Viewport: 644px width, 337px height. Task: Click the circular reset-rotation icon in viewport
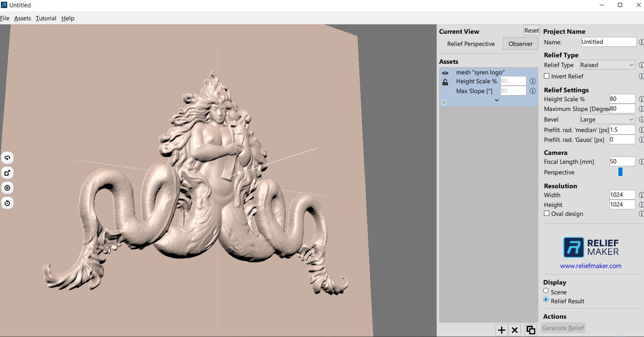pyautogui.click(x=7, y=203)
